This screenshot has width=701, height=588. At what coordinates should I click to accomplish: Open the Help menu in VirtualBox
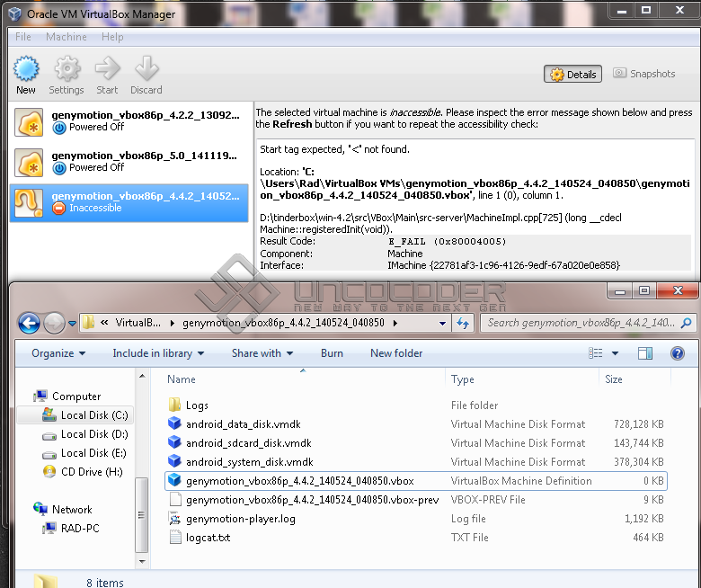point(112,37)
